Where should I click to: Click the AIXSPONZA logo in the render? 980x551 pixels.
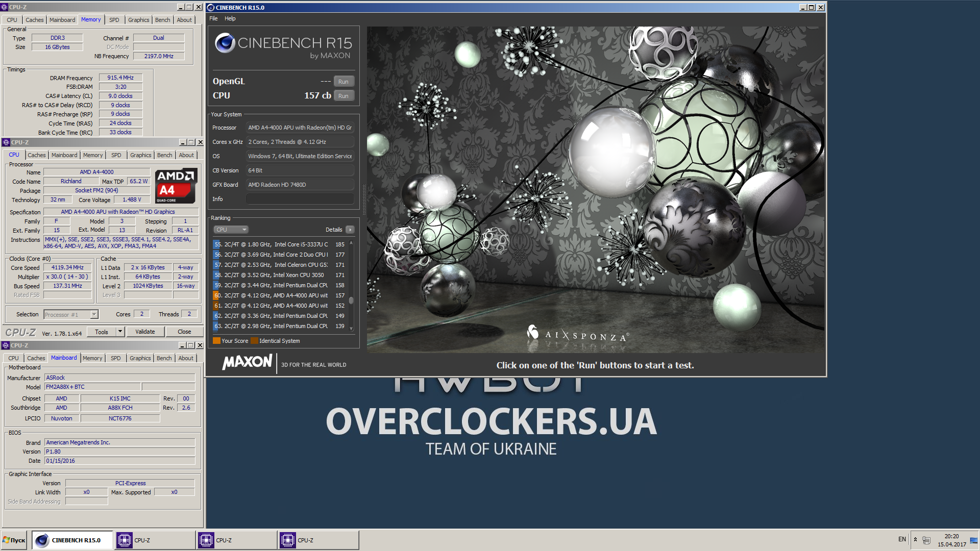coord(578,334)
